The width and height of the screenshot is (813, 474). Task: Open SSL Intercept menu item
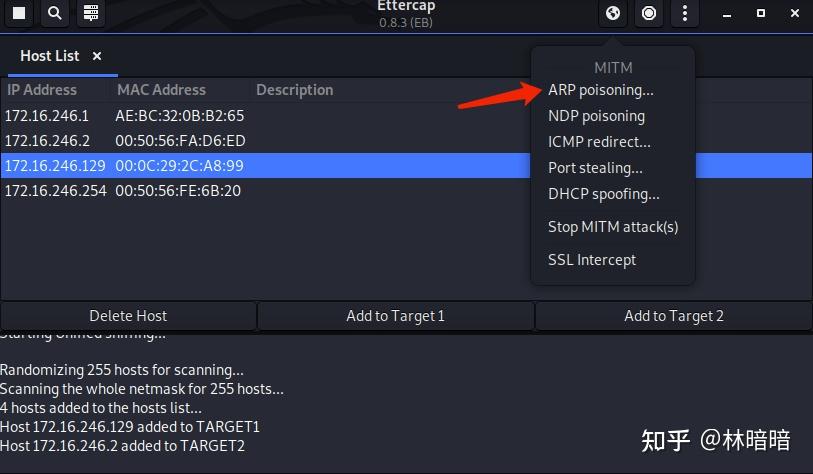592,260
